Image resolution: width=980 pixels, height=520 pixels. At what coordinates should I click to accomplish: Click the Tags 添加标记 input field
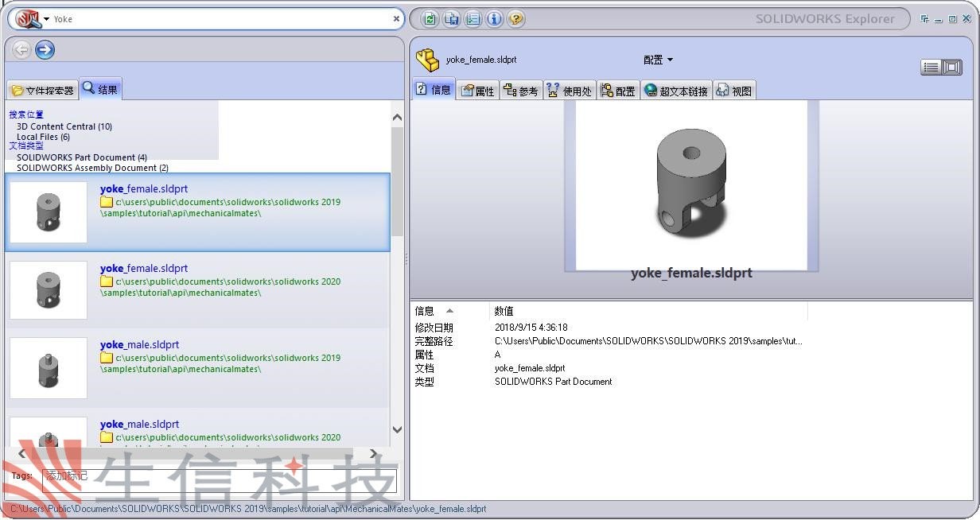tap(219, 479)
